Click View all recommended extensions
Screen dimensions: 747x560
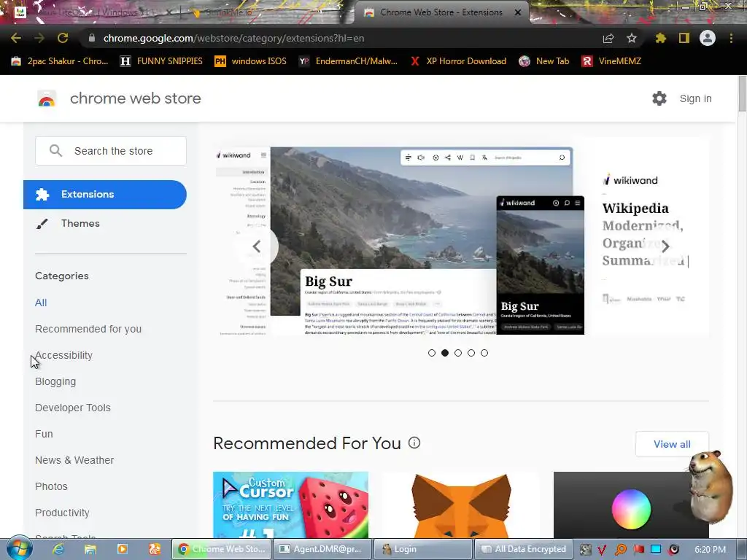[672, 444]
